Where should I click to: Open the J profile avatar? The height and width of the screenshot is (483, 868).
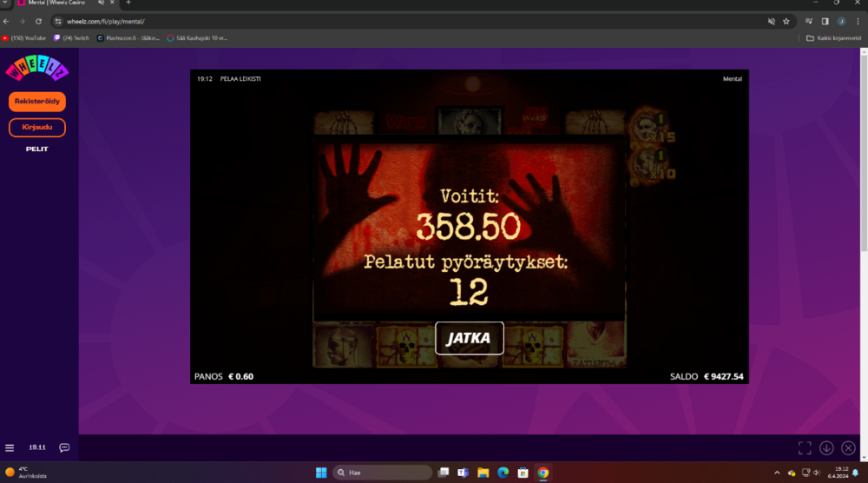coord(841,22)
